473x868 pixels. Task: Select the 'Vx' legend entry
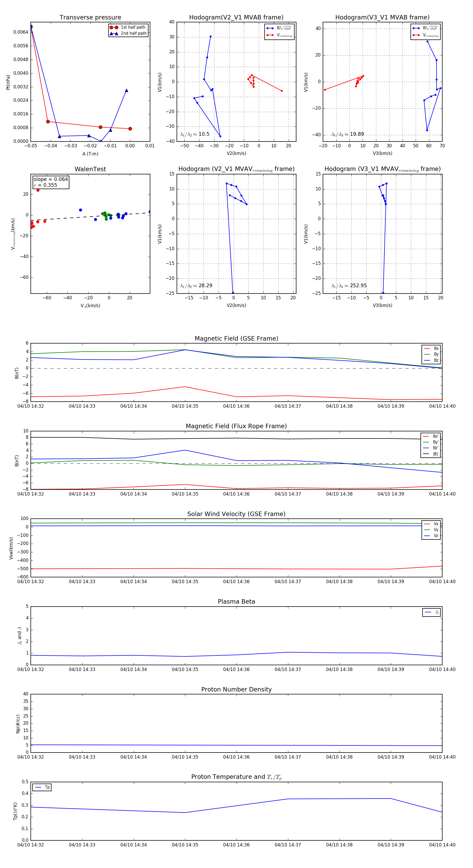click(x=431, y=524)
